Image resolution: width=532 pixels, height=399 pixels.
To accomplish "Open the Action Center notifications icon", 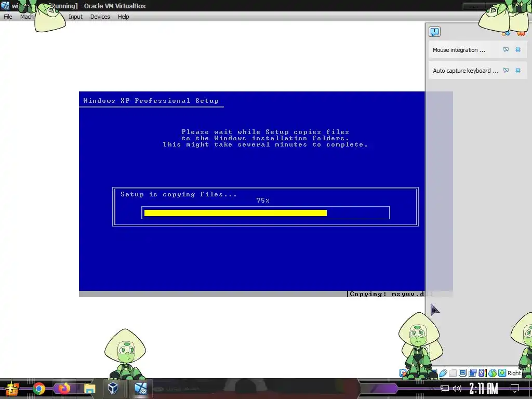I will (515, 389).
